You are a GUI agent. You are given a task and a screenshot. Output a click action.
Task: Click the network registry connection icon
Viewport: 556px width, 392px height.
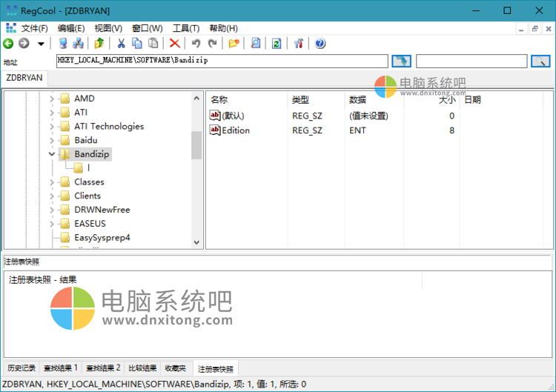78,44
